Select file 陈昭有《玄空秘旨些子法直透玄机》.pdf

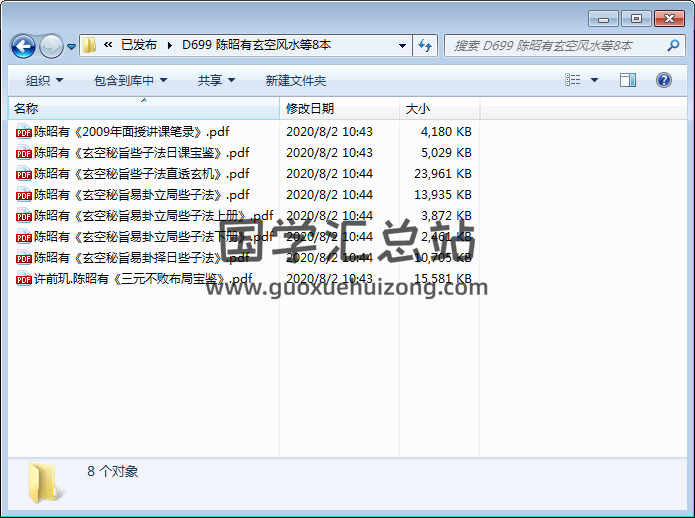[141, 174]
